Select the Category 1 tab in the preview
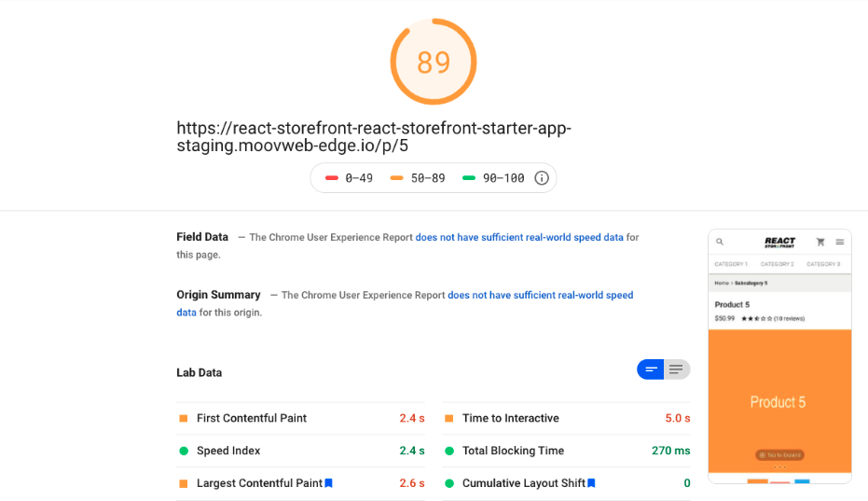Screen dimensions: 868x501 tap(732, 264)
